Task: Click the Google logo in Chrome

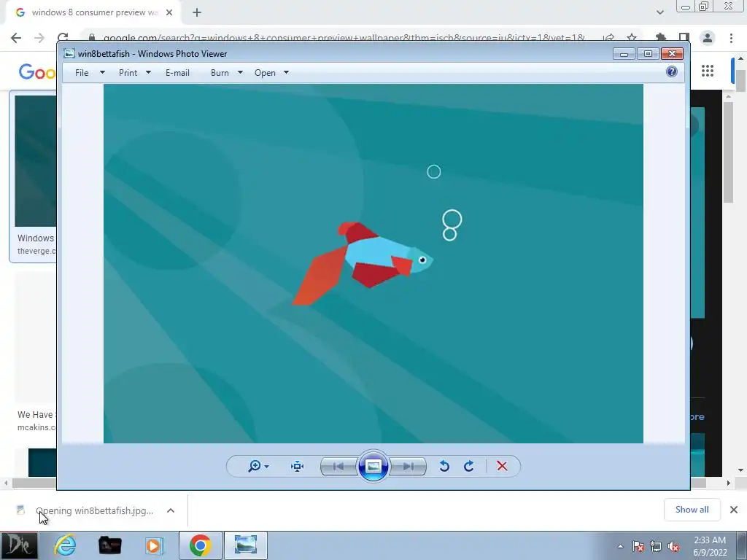Action: click(x=37, y=72)
